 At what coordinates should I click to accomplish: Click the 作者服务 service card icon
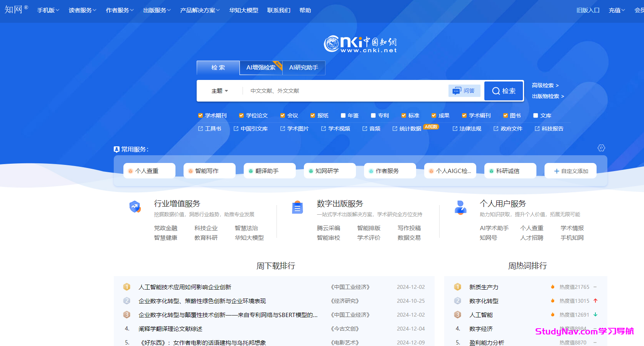click(371, 171)
